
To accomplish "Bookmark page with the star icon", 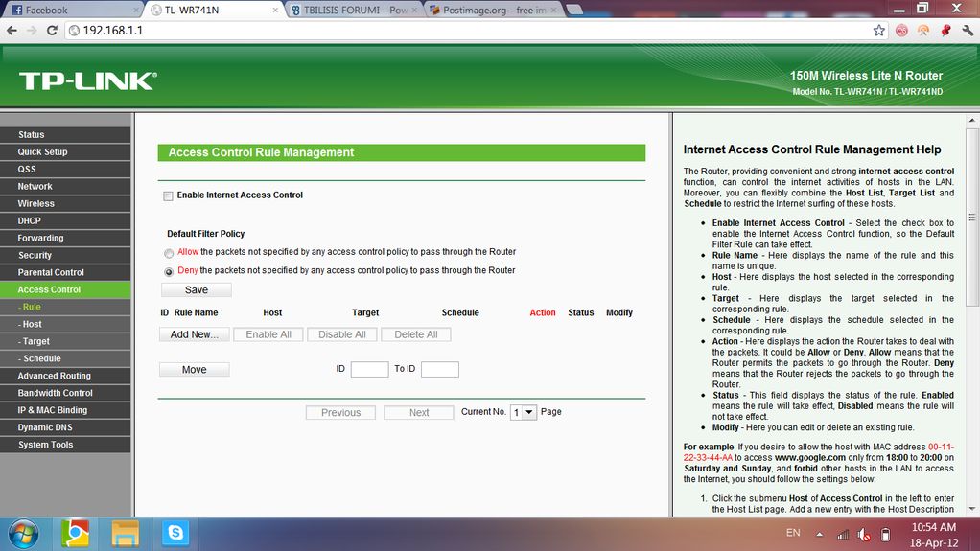I will (x=878, y=30).
